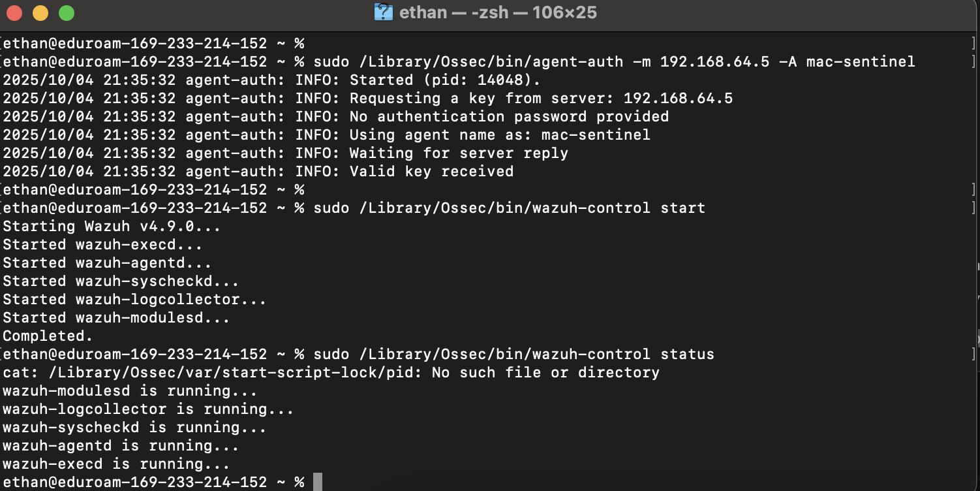Close the Terminal window with red button
This screenshot has width=980, height=491.
pos(14,12)
